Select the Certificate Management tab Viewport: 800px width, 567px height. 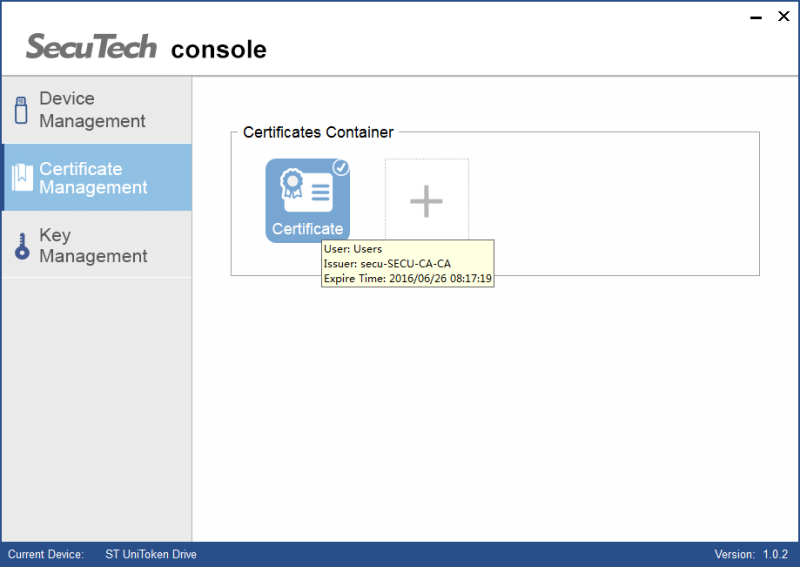97,177
